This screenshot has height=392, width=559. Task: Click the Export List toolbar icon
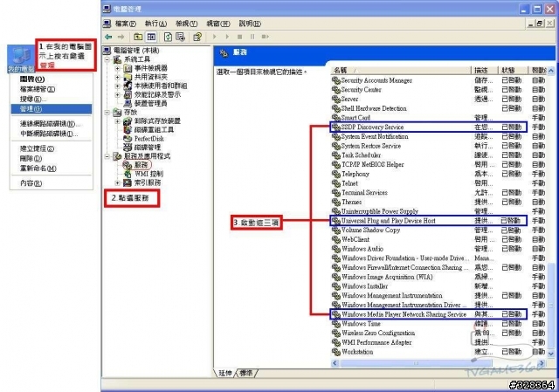coord(181,37)
